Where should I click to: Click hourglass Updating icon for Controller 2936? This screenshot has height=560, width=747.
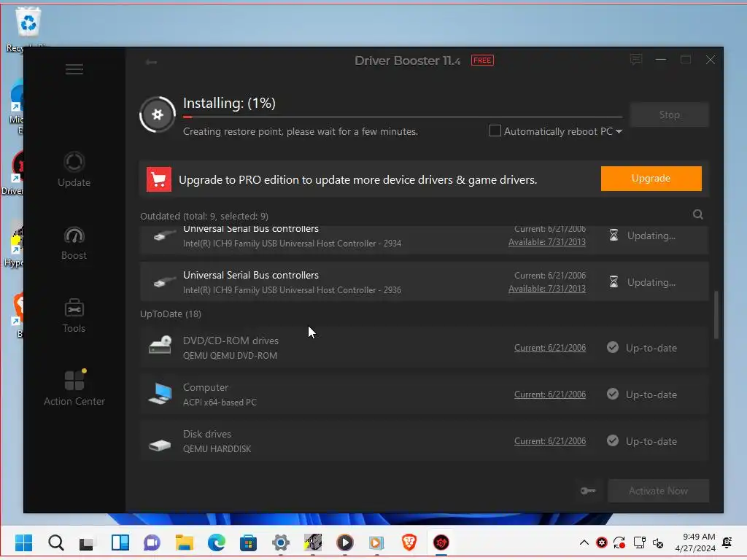pyautogui.click(x=614, y=282)
